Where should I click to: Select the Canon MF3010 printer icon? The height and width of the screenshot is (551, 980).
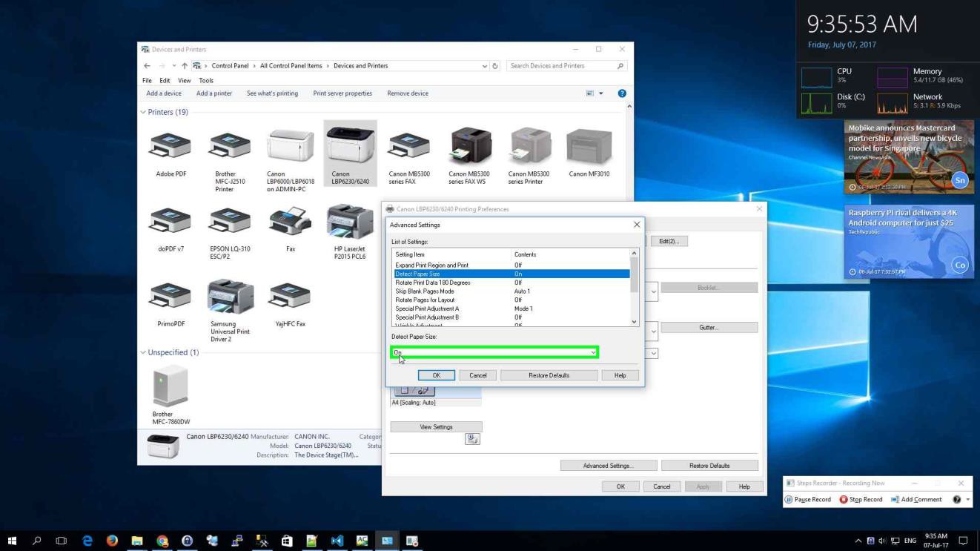(x=589, y=145)
